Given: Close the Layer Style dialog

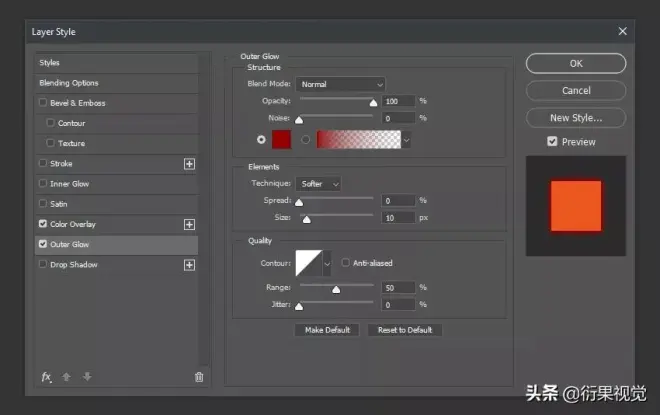Looking at the screenshot, I should click(x=623, y=31).
